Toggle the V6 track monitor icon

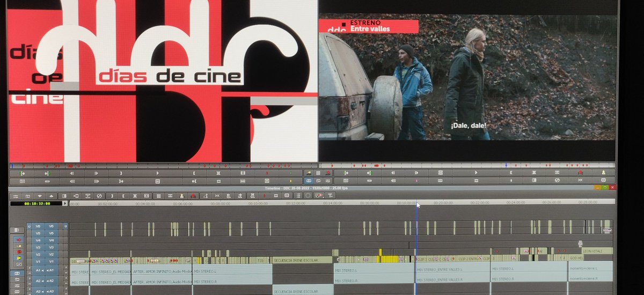coord(65,226)
